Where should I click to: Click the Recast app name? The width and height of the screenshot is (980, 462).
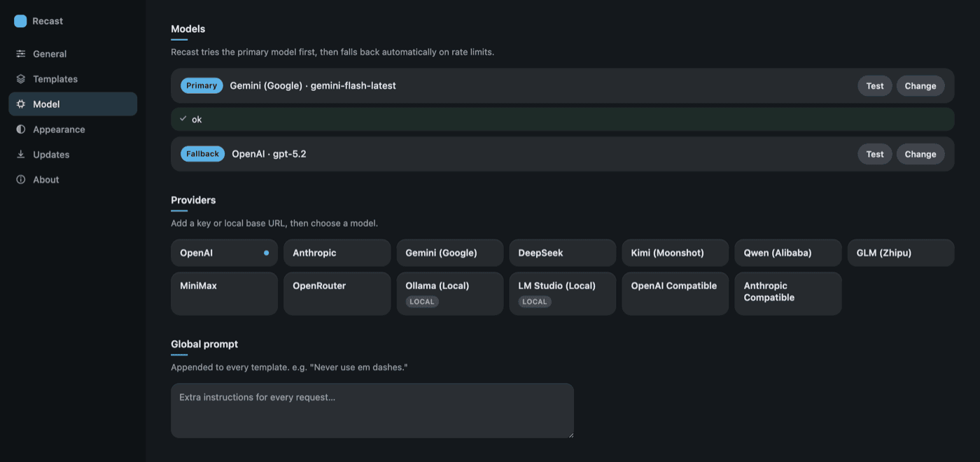coord(48,21)
